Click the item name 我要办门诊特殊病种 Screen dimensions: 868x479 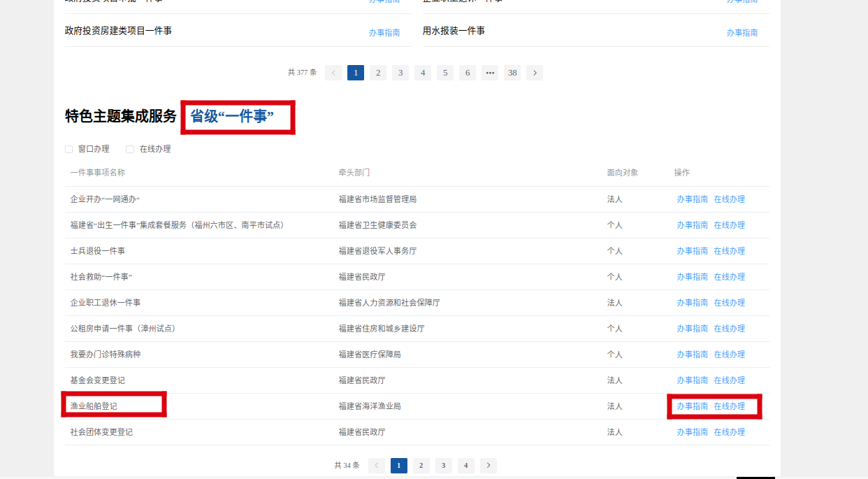click(x=106, y=355)
